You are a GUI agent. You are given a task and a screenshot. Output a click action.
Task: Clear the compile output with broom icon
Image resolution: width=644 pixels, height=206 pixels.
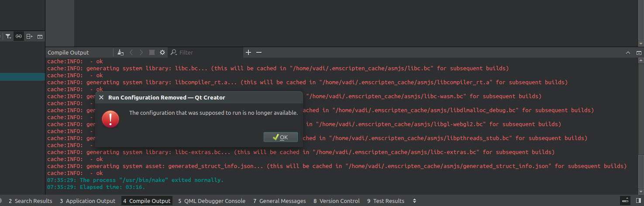[121, 52]
